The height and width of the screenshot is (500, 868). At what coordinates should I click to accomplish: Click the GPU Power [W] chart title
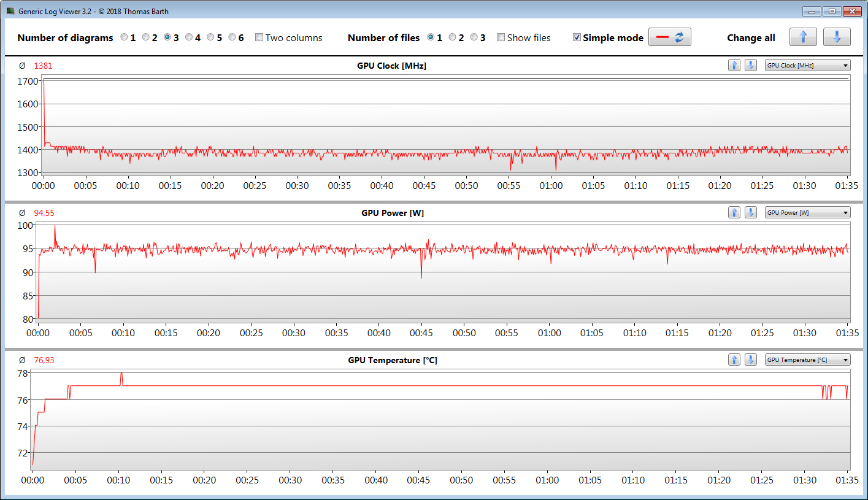click(x=393, y=213)
